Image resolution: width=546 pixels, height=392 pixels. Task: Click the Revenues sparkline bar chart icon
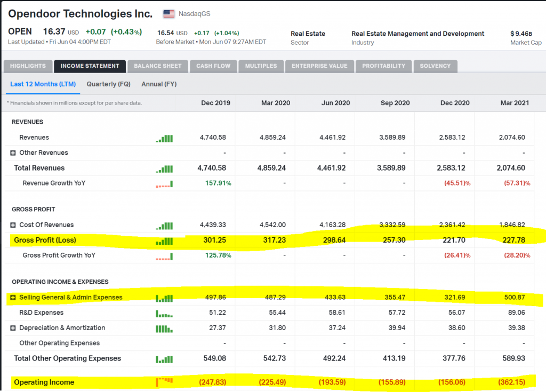click(164, 138)
